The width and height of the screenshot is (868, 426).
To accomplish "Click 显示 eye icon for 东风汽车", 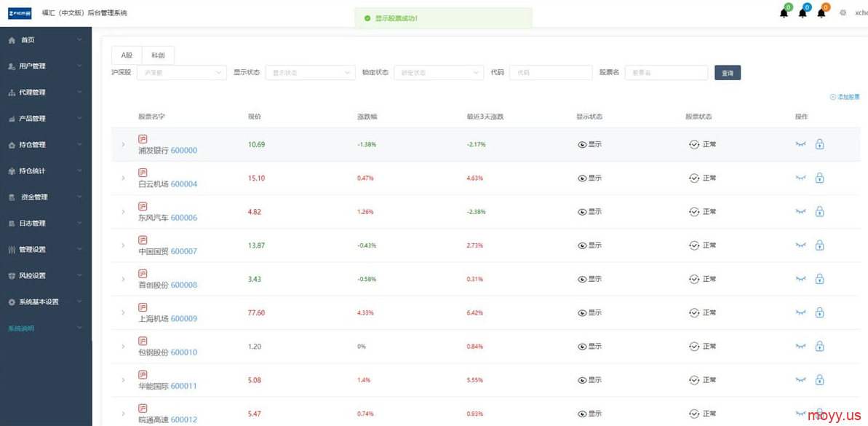I will pyautogui.click(x=582, y=212).
